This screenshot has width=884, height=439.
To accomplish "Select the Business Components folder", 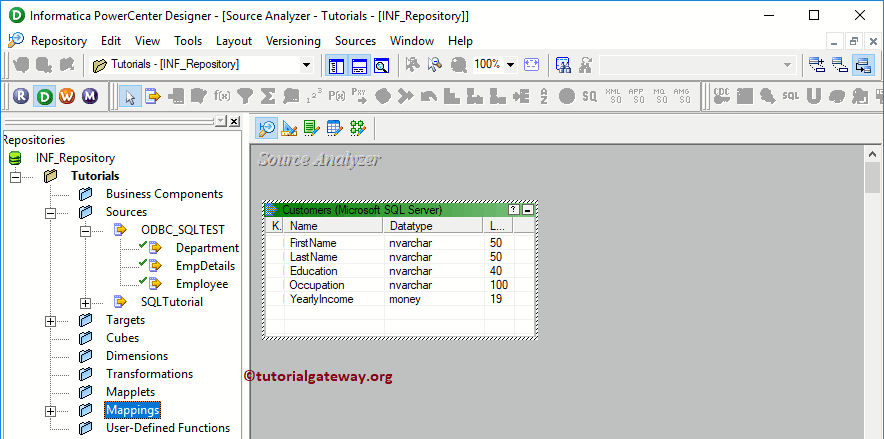I will pos(165,194).
